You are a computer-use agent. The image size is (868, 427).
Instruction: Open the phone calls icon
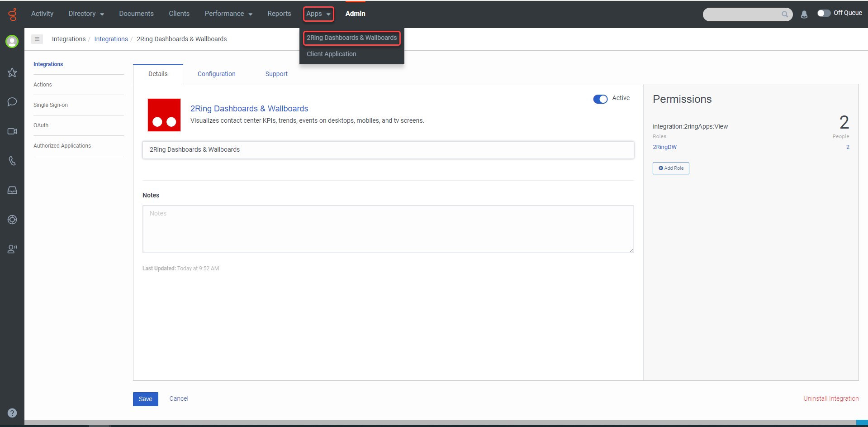click(x=12, y=161)
